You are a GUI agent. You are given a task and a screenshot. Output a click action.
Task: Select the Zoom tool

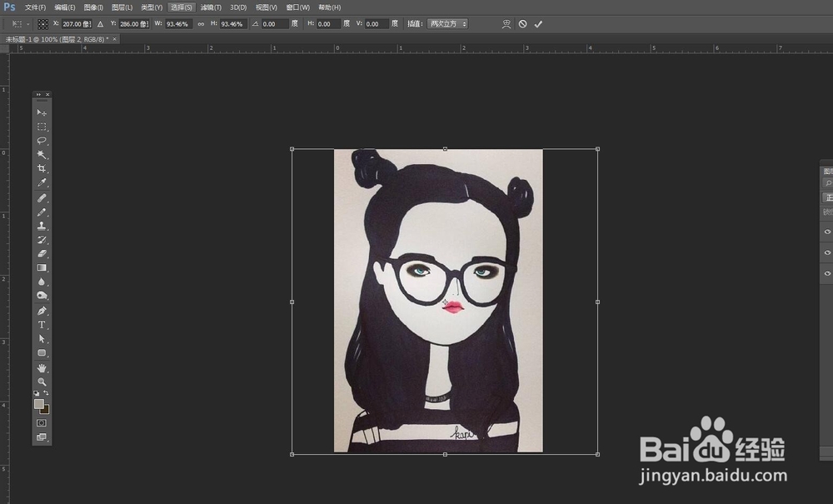point(42,382)
